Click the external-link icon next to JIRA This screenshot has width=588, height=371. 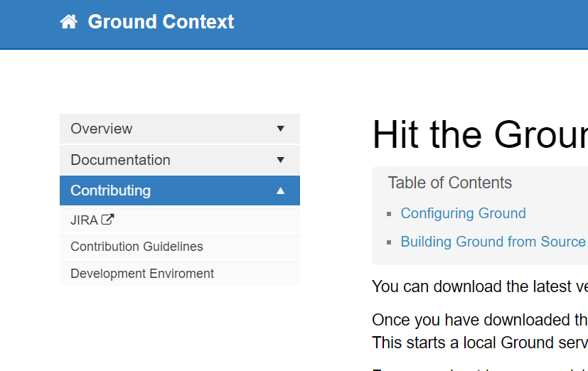107,219
